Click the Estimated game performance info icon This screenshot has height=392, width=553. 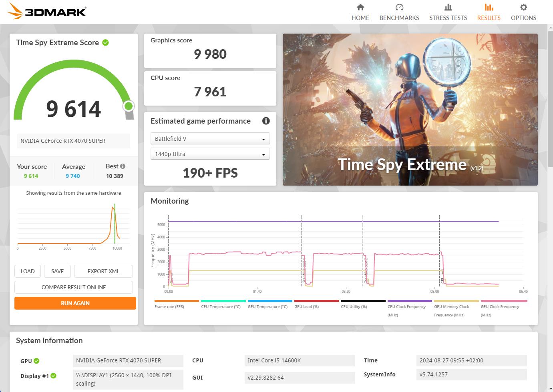[x=266, y=121]
